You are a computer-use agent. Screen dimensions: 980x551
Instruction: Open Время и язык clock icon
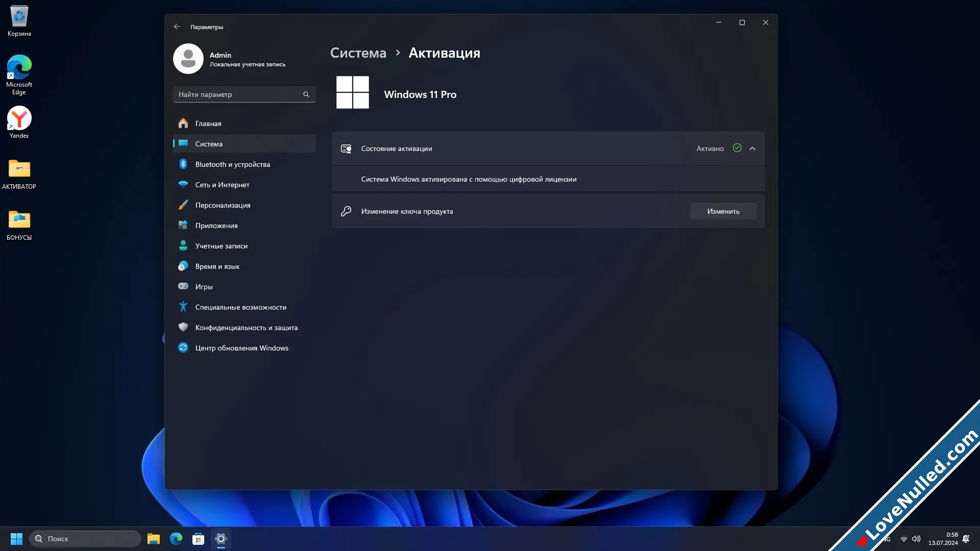coord(183,266)
